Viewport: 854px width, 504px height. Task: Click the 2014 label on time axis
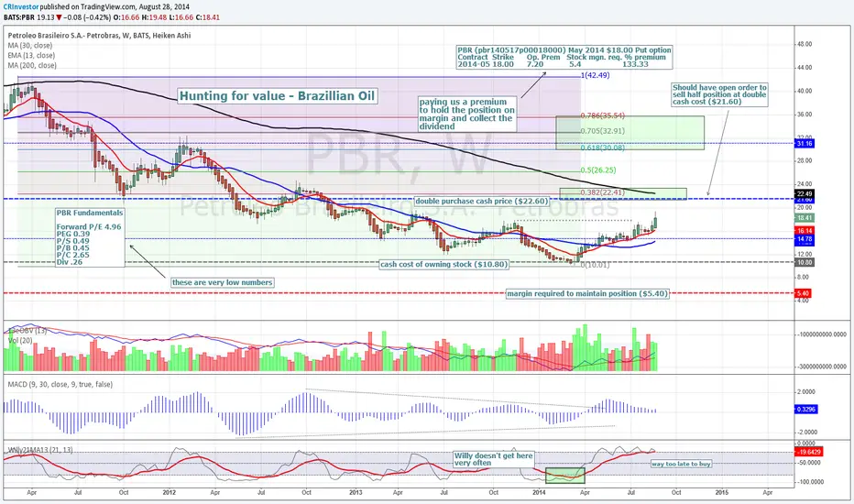539,493
